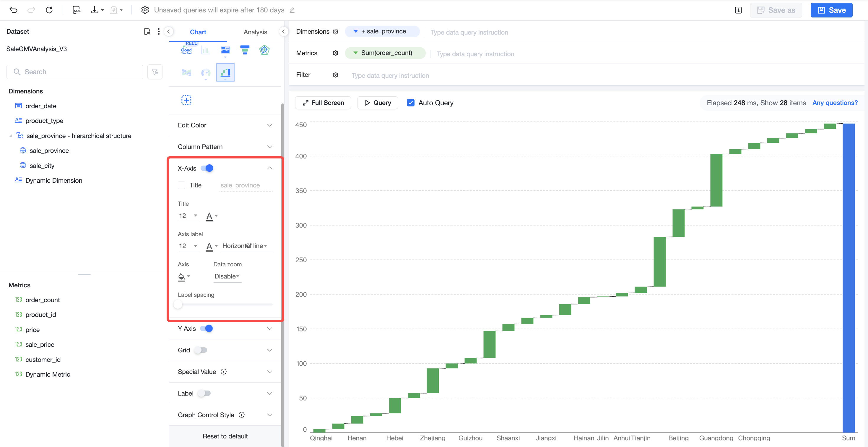Click the dataset Search input field
The width and height of the screenshot is (868, 447).
(x=75, y=72)
